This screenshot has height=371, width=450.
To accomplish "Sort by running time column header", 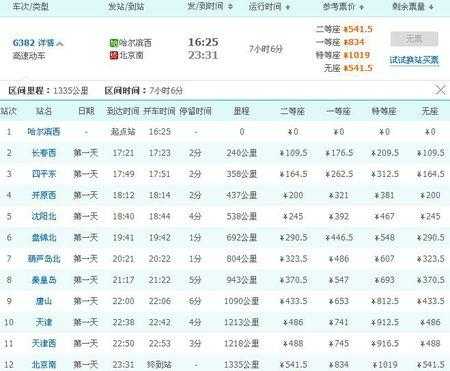I will (269, 6).
